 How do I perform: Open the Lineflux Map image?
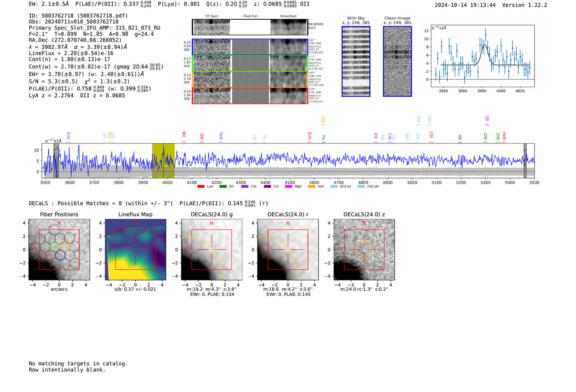pyautogui.click(x=135, y=250)
